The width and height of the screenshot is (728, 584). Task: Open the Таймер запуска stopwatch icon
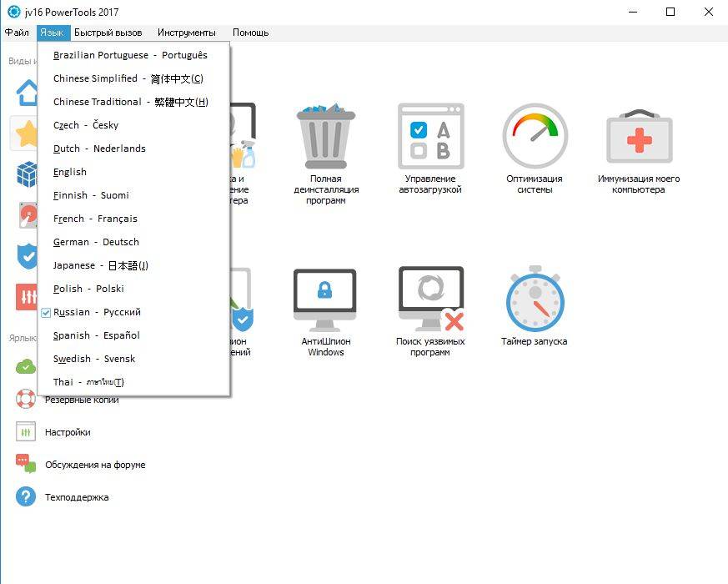point(535,298)
